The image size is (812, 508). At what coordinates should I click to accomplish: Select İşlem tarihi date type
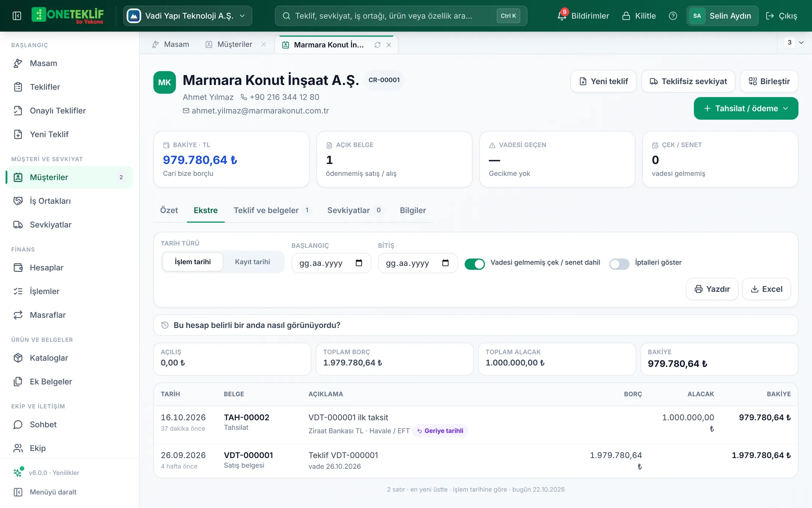click(x=193, y=262)
